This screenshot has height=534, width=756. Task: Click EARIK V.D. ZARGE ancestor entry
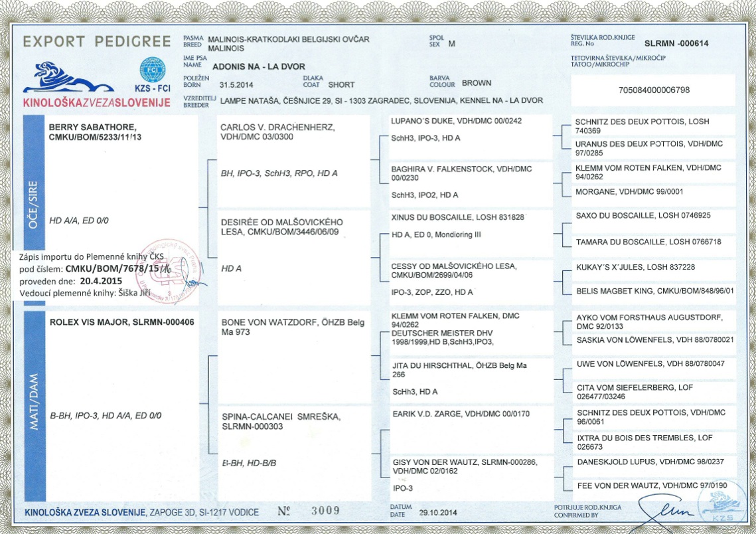(x=471, y=429)
